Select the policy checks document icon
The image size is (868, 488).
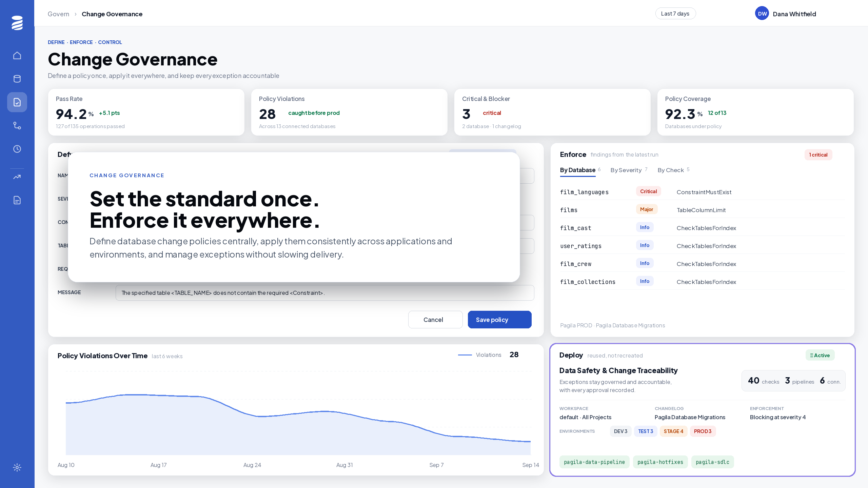coord(17,102)
